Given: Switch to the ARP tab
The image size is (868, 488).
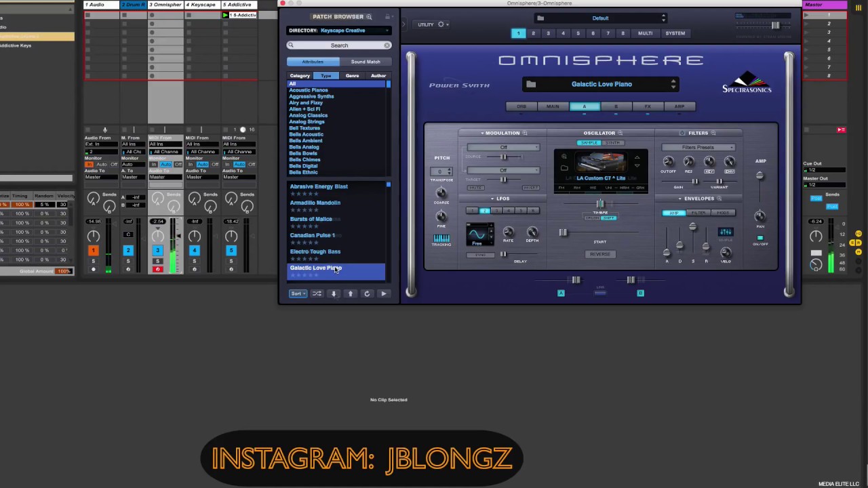Looking at the screenshot, I should point(679,106).
